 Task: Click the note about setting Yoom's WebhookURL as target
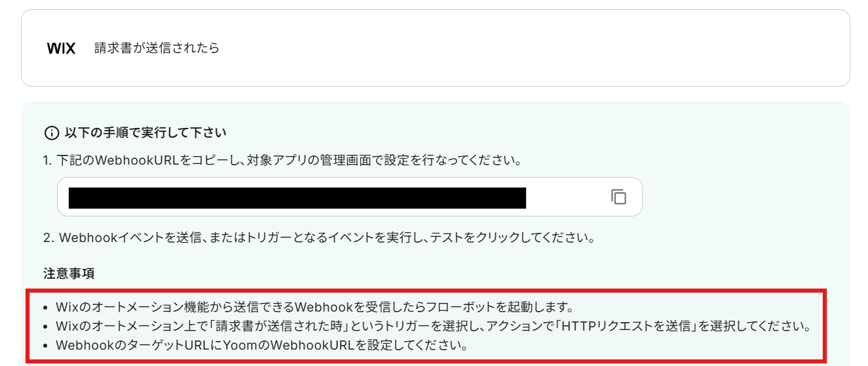click(x=261, y=345)
